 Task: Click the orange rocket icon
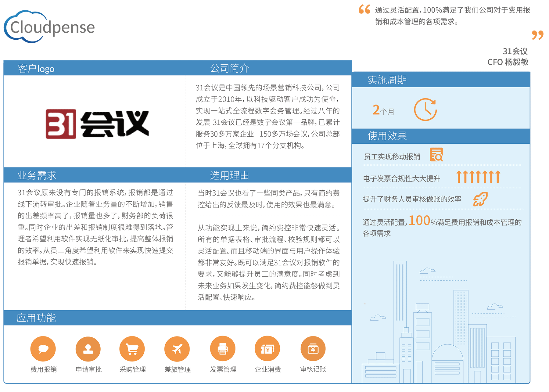click(x=480, y=199)
